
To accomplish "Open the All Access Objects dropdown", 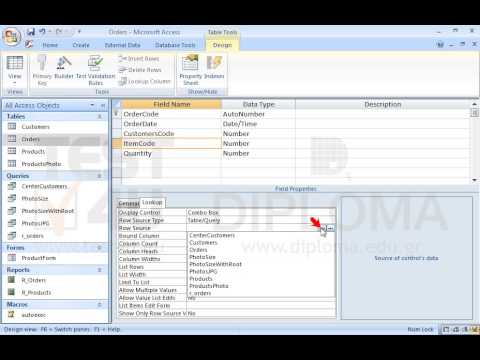I will coord(92,105).
